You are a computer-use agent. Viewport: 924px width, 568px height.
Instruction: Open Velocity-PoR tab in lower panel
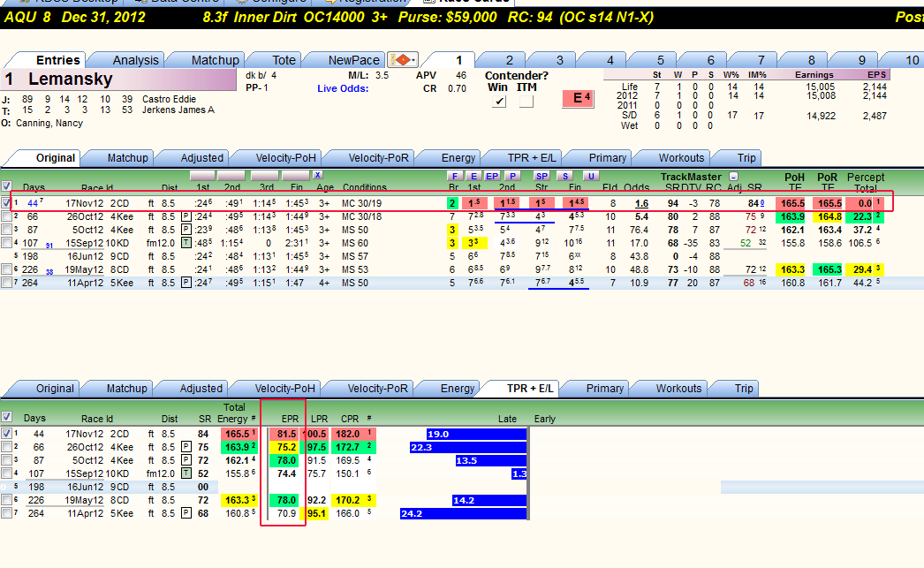377,389
